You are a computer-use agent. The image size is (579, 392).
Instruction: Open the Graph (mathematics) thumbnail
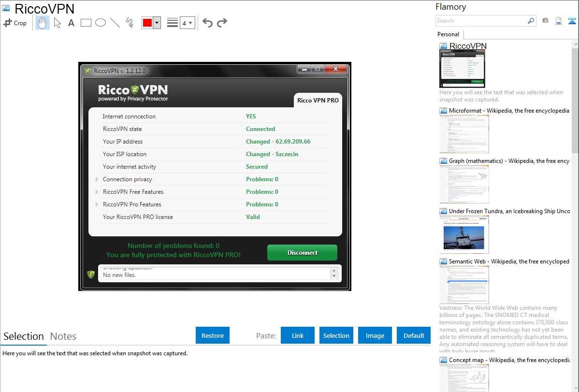coord(464,184)
